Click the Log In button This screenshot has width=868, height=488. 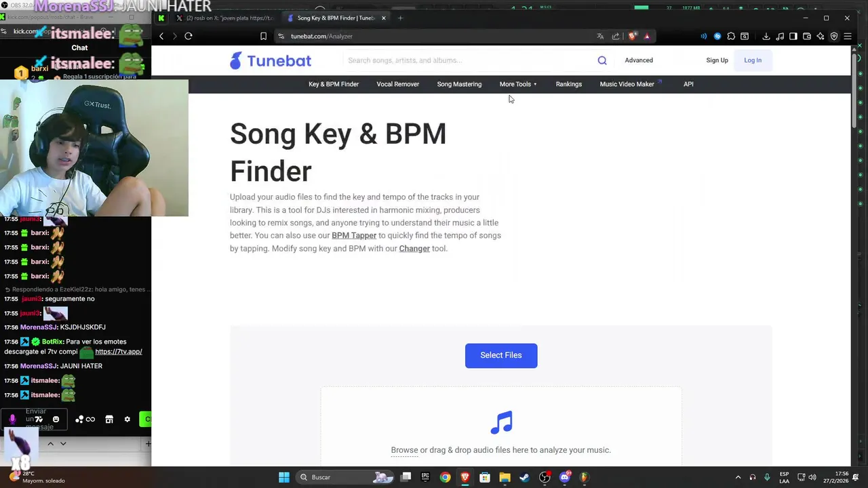pos(753,60)
